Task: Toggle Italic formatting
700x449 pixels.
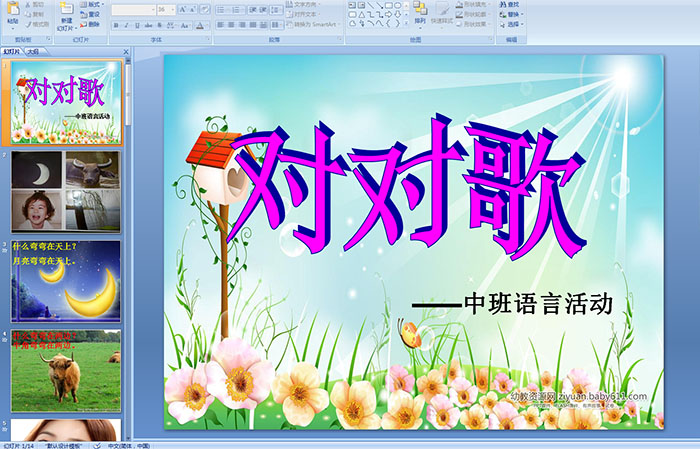Action: 127,25
